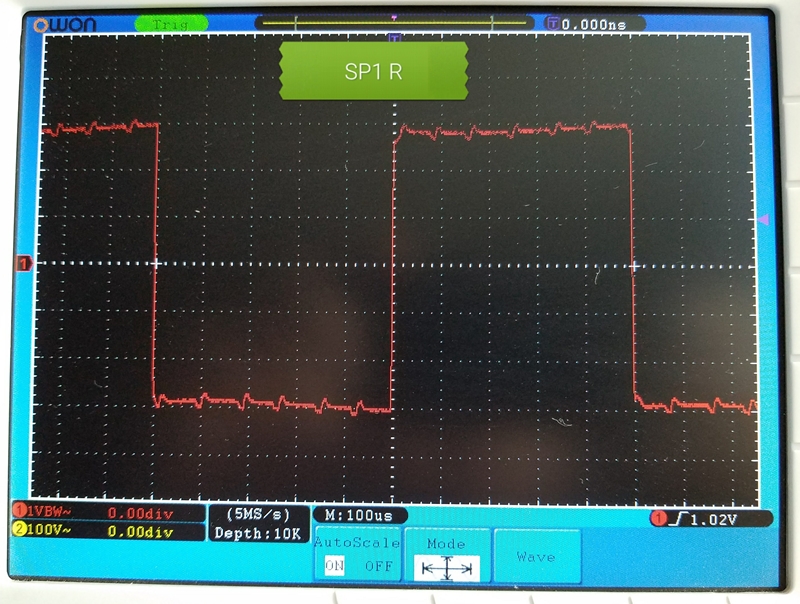This screenshot has height=604, width=800.
Task: Select the purple trigger level arrow
Action: click(x=764, y=218)
